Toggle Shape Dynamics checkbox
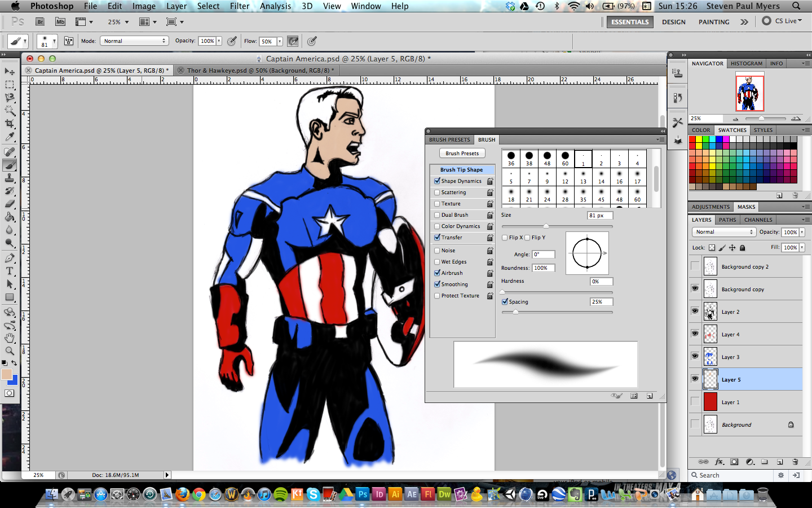Screen dimensions: 812x508 click(x=437, y=181)
